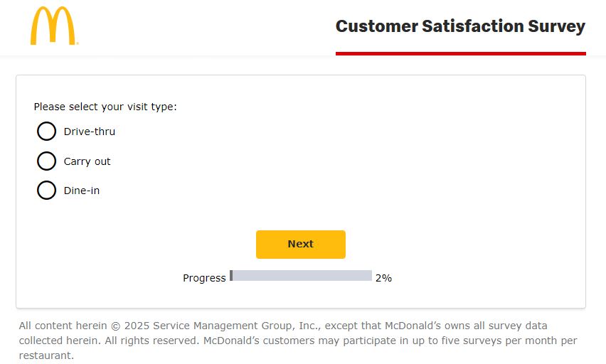
Task: Click the 2% progress value
Action: click(383, 278)
